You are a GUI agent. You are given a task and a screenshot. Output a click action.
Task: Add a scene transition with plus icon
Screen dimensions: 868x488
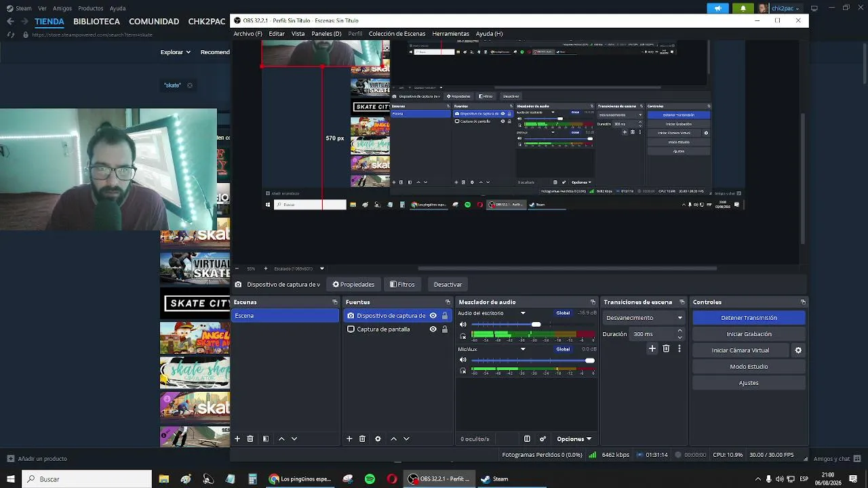[x=652, y=348]
